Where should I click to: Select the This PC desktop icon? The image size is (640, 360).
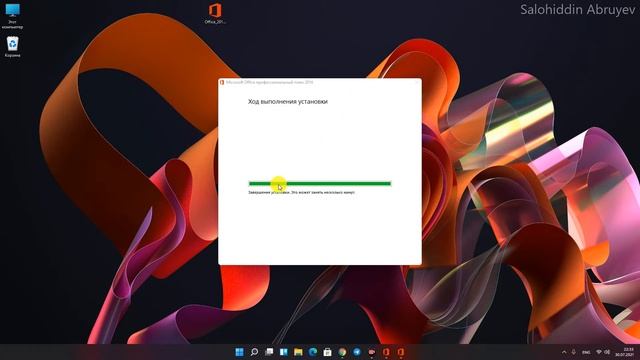12,16
